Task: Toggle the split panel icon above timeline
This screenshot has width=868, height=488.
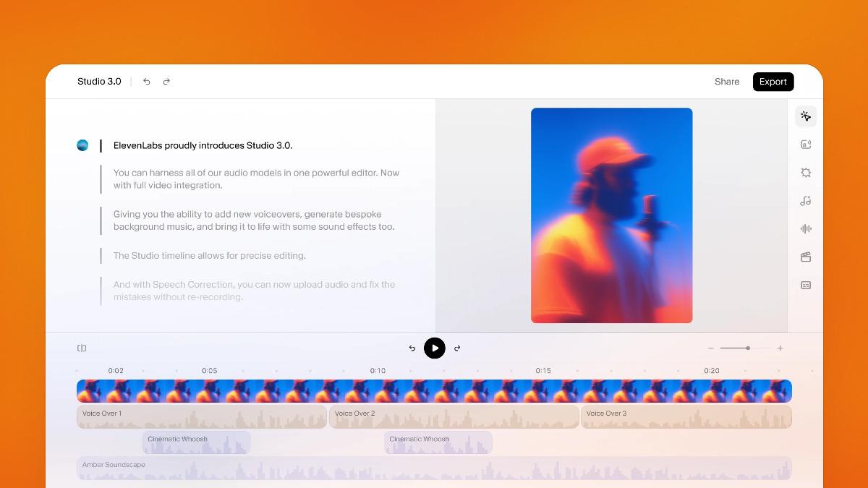Action: [x=82, y=348]
